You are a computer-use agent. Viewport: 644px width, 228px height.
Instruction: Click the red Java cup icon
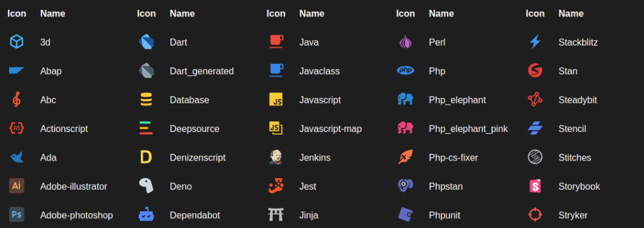[x=276, y=42]
